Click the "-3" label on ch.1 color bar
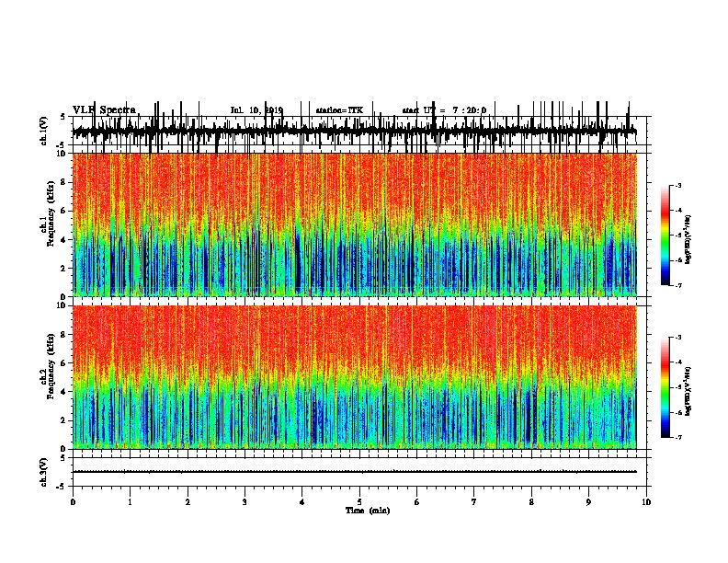This screenshot has width=728, height=563. click(x=677, y=185)
